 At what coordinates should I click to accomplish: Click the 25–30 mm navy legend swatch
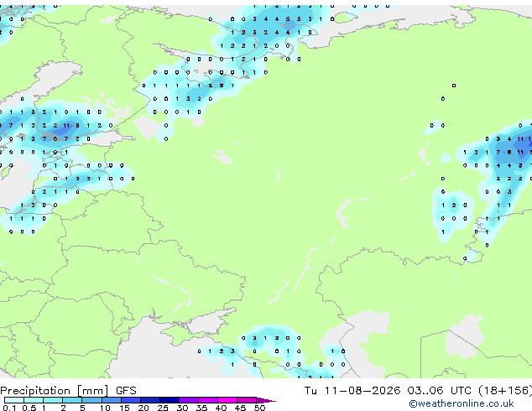click(170, 400)
